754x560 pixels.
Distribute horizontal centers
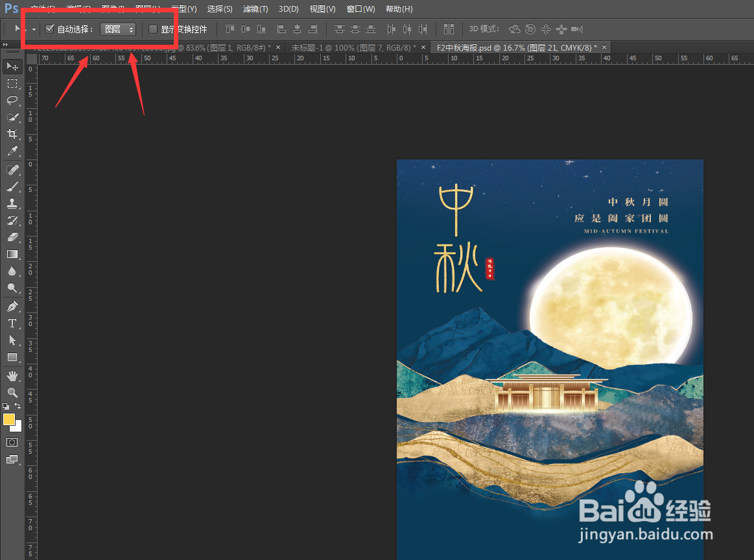coord(407,29)
